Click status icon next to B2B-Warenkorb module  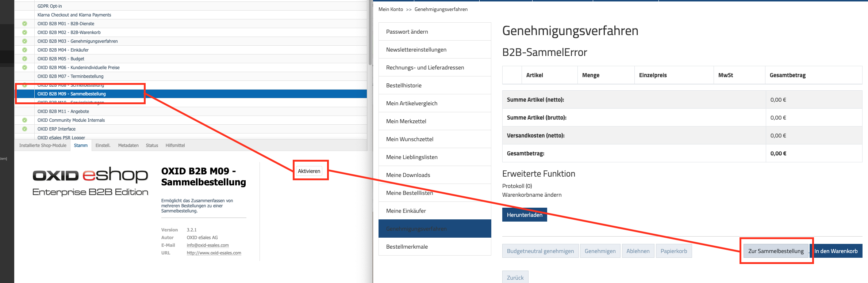pos(24,33)
